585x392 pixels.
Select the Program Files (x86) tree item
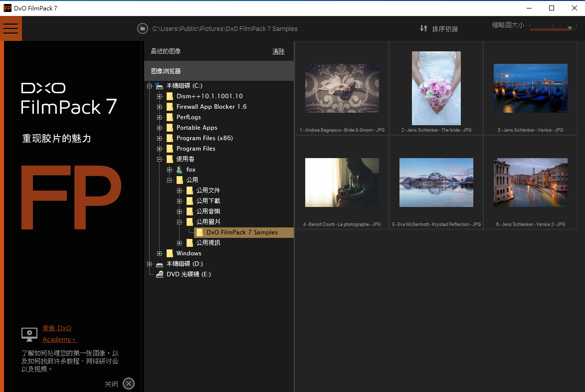click(x=204, y=138)
